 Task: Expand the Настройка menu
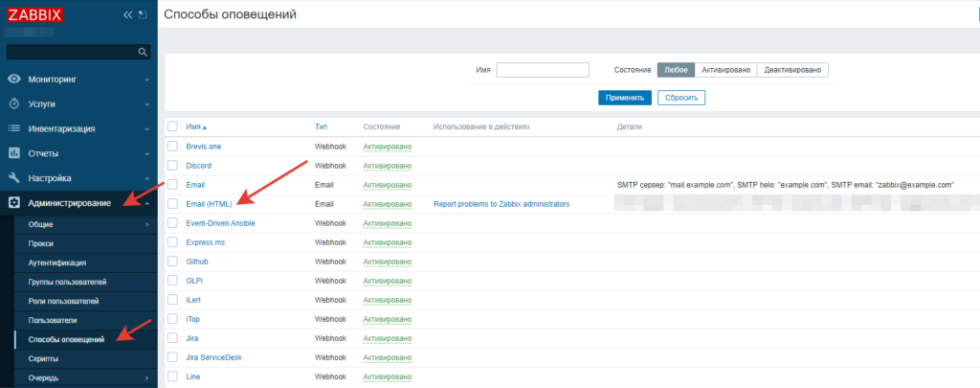(78, 178)
